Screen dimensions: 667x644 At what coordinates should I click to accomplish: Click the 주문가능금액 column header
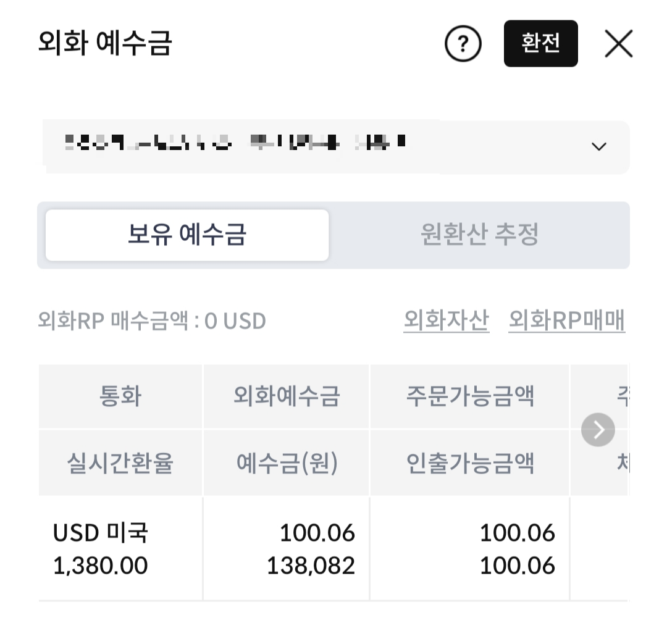(470, 396)
